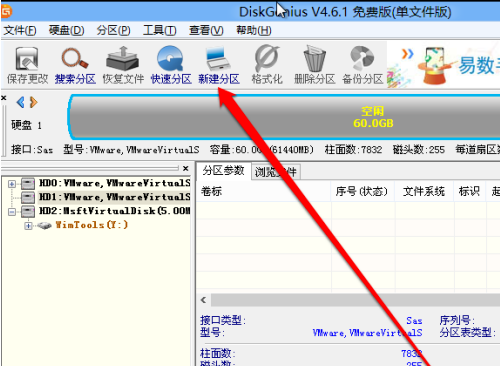The height and width of the screenshot is (366, 500).
Task: Click the 分区表类型 label in details
Action: (467, 332)
